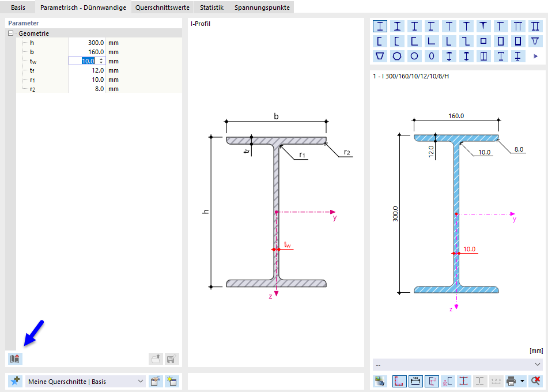Select the b value 160.0 cell
The width and height of the screenshot is (548, 392).
click(87, 52)
